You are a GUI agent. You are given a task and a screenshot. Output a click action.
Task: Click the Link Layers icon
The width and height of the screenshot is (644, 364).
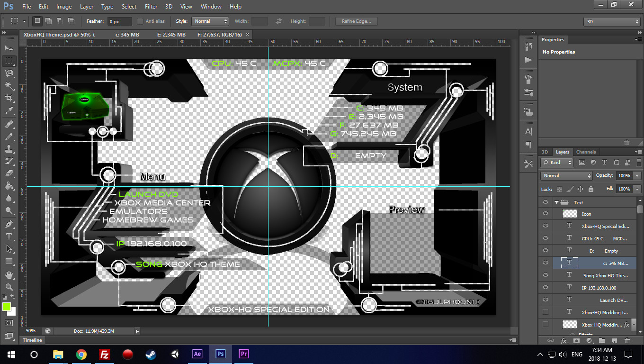551,340
